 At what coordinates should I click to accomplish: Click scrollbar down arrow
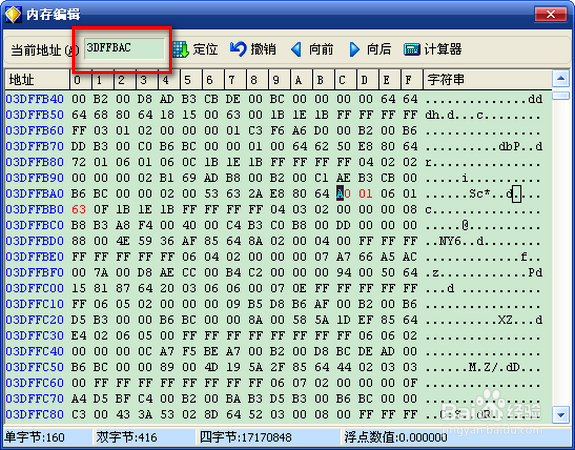point(560,415)
